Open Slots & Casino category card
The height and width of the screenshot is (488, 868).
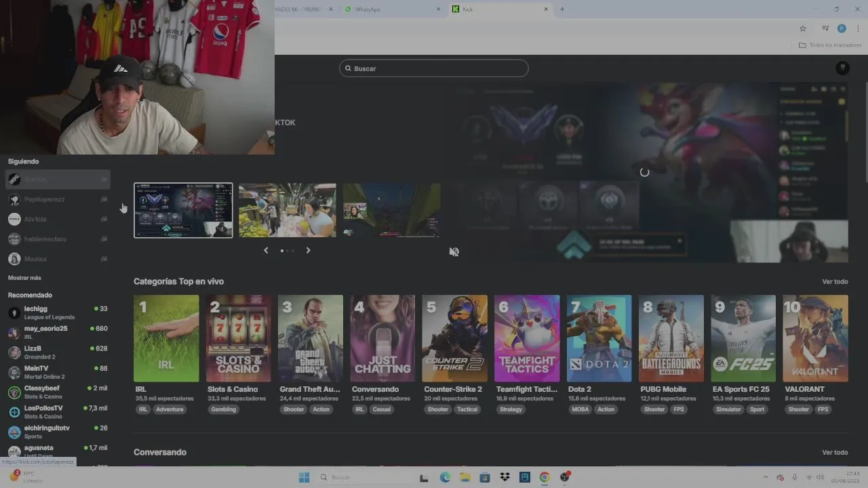tap(238, 338)
